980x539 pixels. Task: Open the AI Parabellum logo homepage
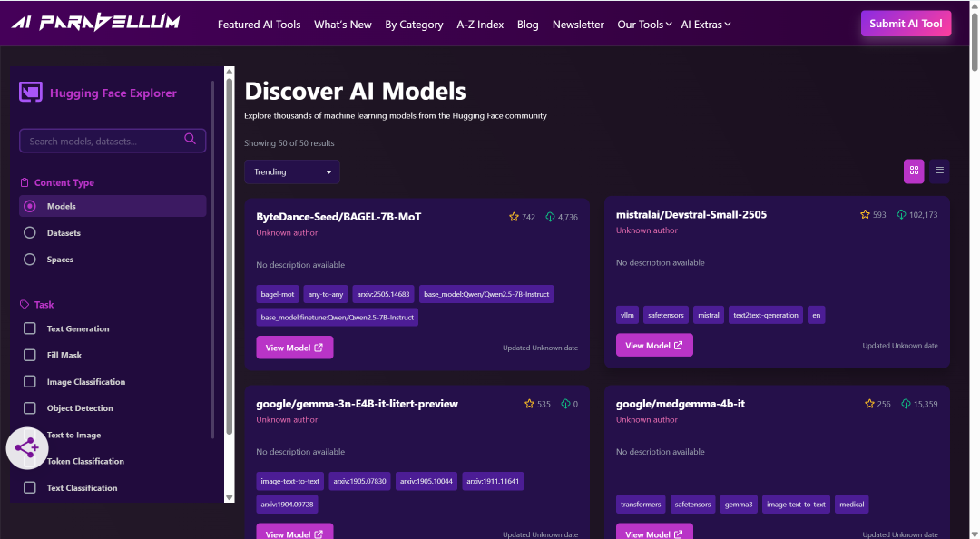pos(95,23)
